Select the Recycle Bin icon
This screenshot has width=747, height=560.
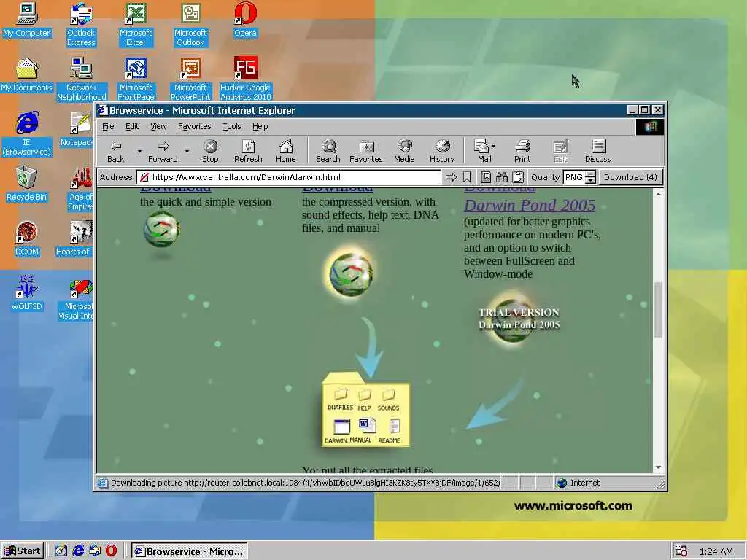(27, 184)
